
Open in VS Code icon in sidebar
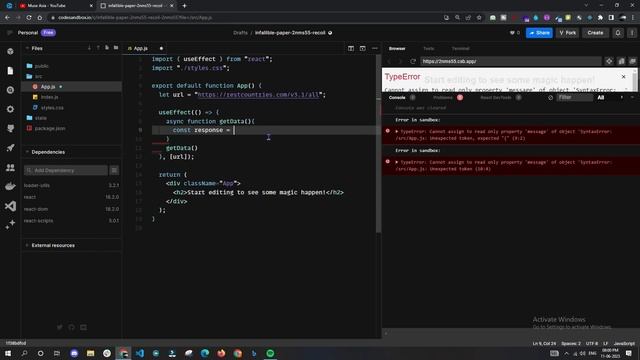10,206
